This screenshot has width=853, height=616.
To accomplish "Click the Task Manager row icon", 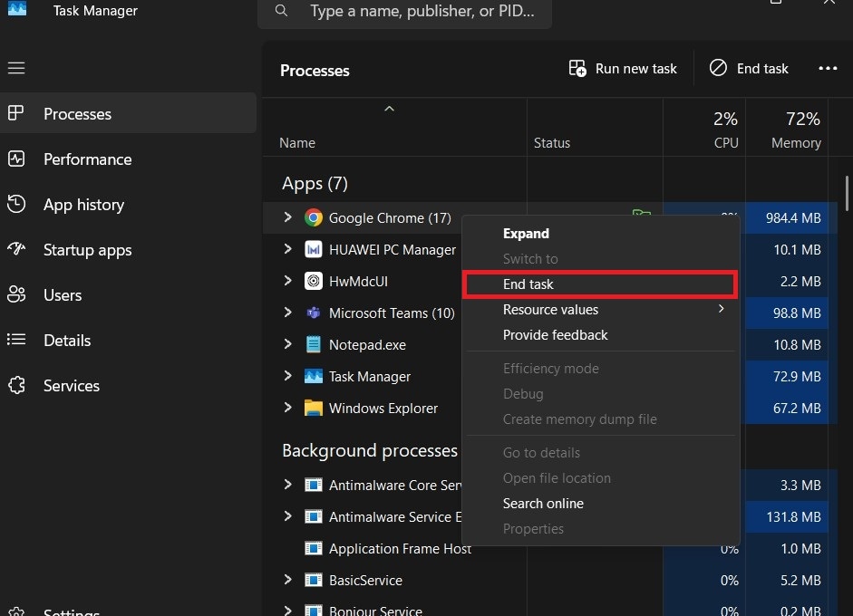I will pos(314,376).
